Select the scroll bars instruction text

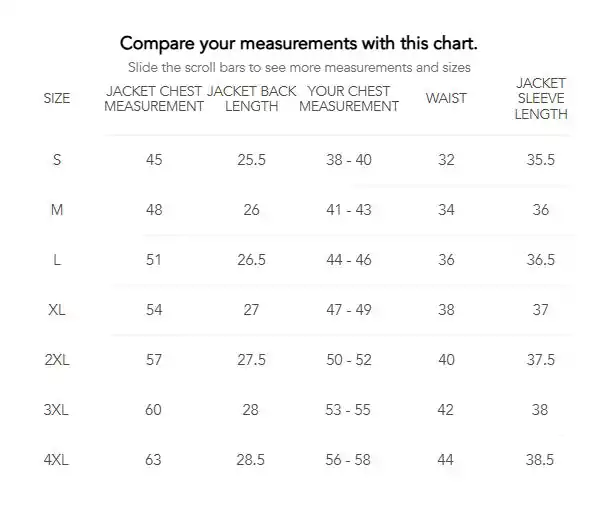pyautogui.click(x=299, y=67)
